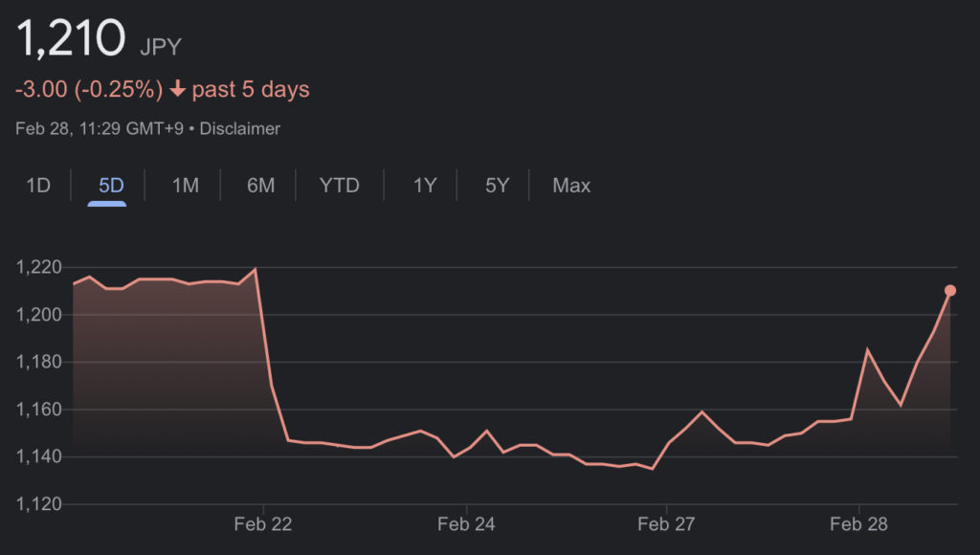The width and height of the screenshot is (980, 555).
Task: Select the 5D range tab
Action: pos(112,186)
